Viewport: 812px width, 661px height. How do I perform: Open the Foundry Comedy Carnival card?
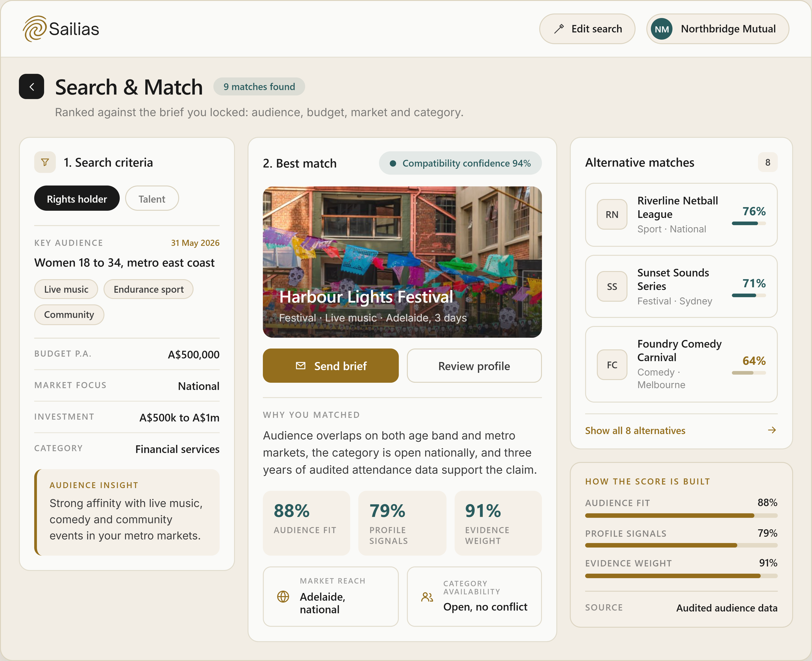click(x=681, y=364)
